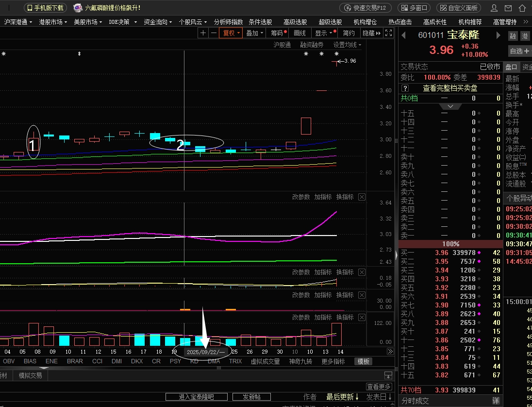
Task: Open the question mark help icon
Action: point(405,88)
